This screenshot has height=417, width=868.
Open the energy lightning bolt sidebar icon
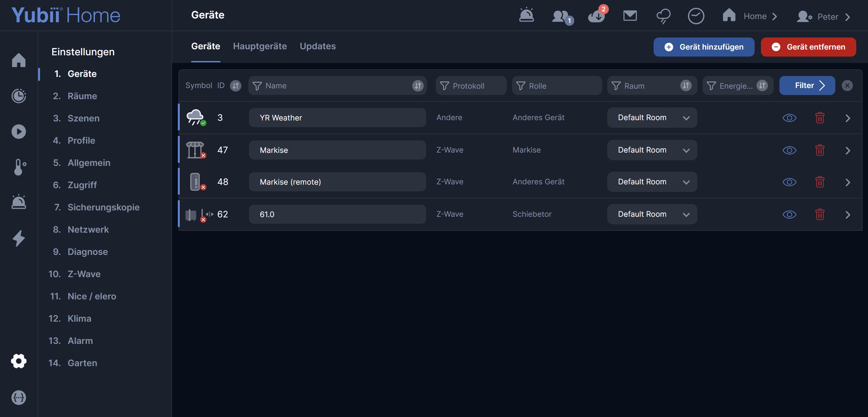pyautogui.click(x=19, y=238)
